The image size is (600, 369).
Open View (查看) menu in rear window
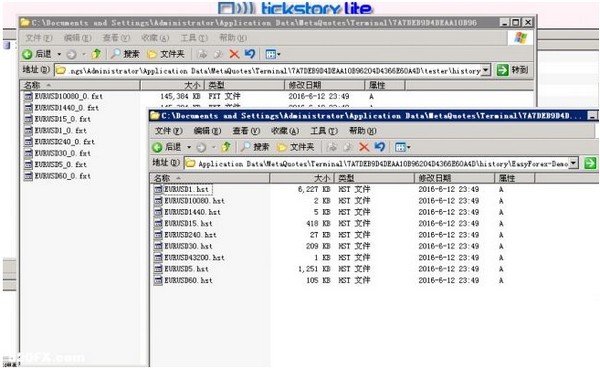[x=116, y=38]
